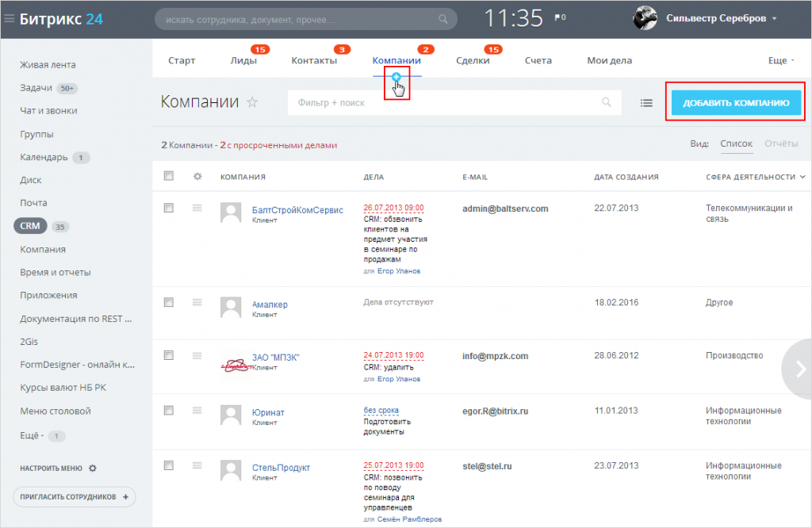Open Время и отчеты in the sidebar
This screenshot has width=812, height=528.
pos(56,272)
